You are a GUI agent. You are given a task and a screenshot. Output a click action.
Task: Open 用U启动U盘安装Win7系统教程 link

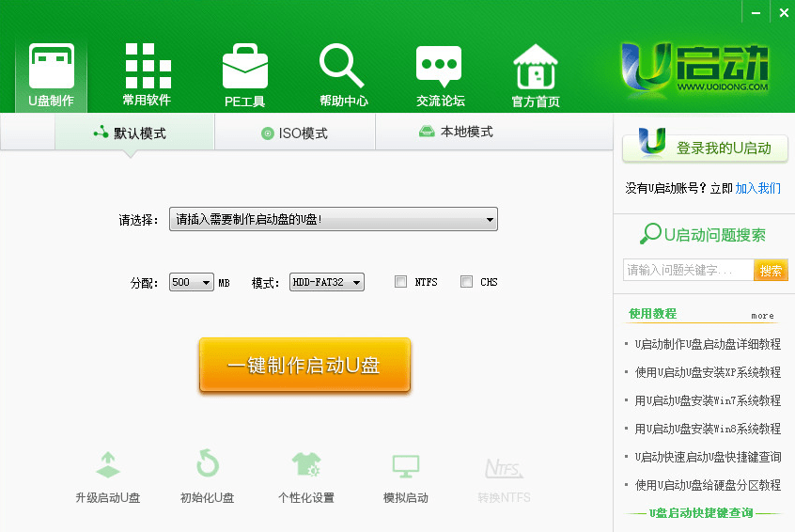click(x=708, y=400)
